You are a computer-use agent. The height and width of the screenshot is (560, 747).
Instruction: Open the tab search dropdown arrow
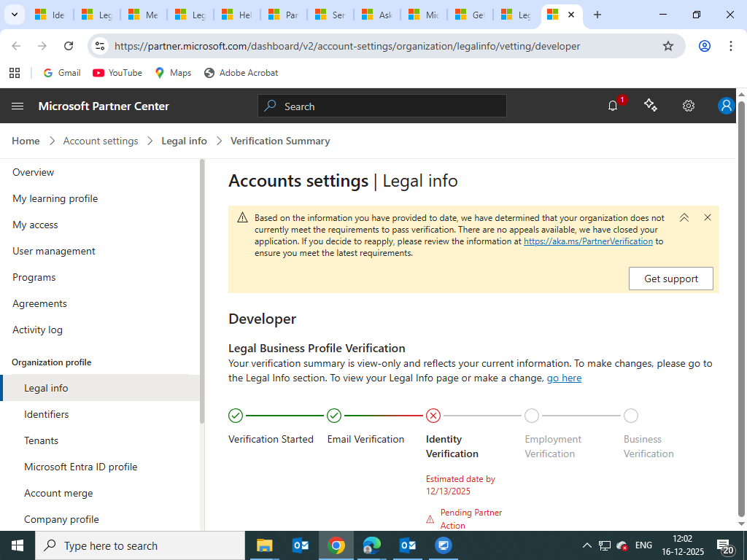[x=15, y=15]
